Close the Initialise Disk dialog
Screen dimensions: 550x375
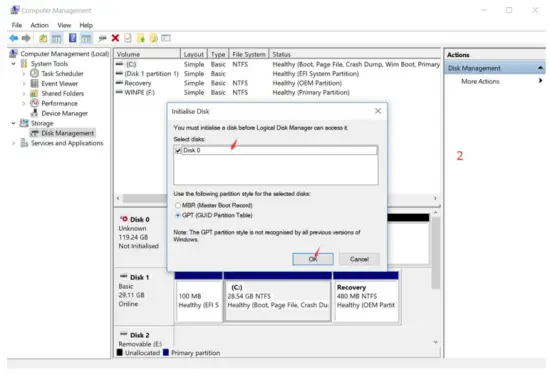click(x=378, y=111)
